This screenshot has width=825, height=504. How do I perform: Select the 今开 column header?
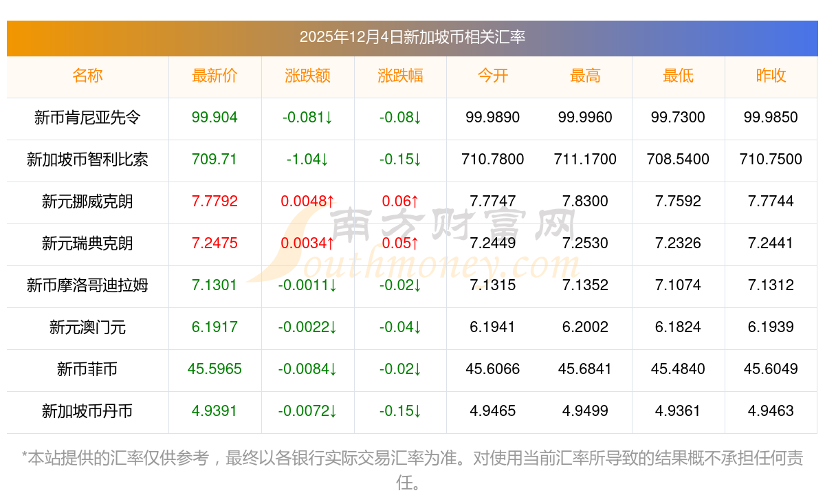click(x=492, y=76)
